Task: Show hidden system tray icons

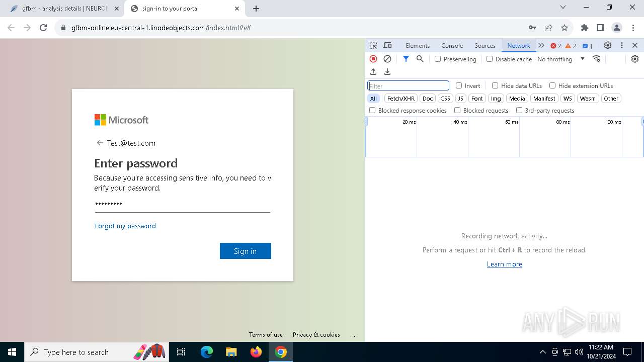Action: (x=543, y=352)
